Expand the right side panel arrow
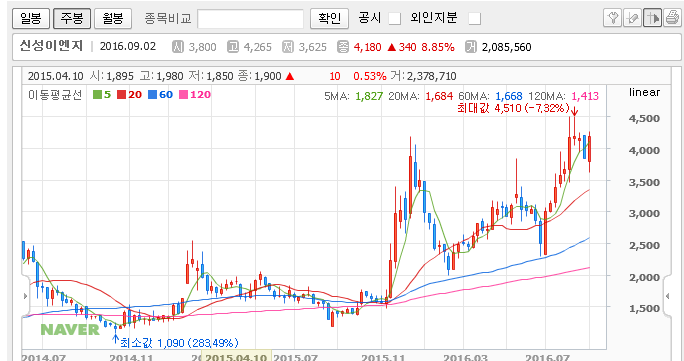Screen dimensions: 684x361 click(x=667, y=296)
